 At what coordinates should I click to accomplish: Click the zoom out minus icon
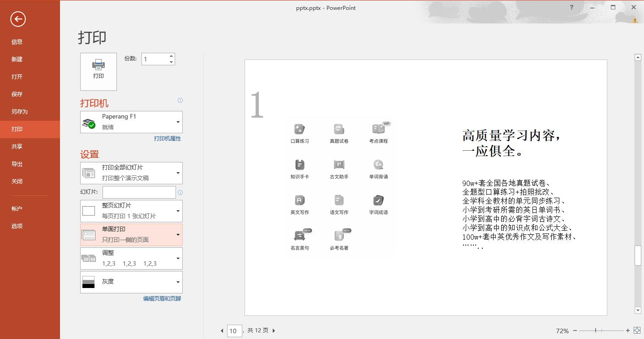click(x=575, y=331)
